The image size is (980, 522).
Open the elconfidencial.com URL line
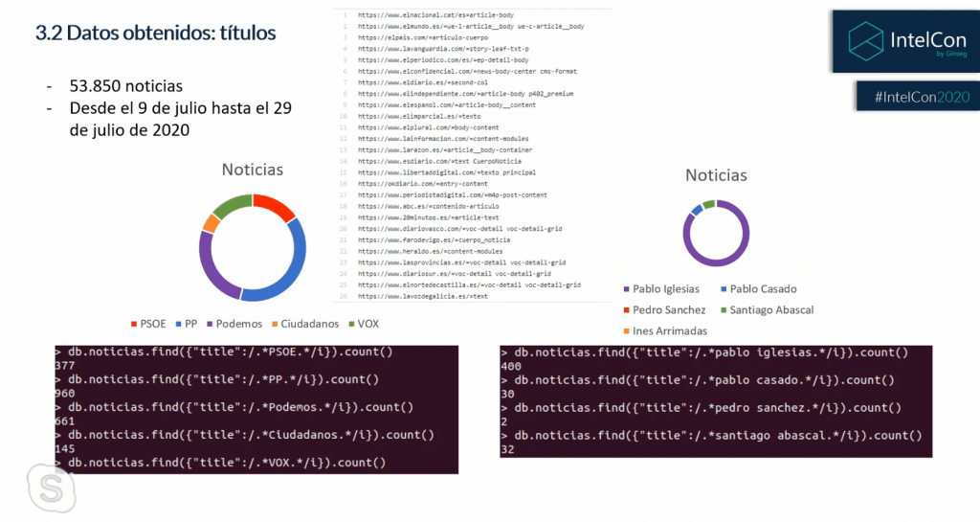467,71
